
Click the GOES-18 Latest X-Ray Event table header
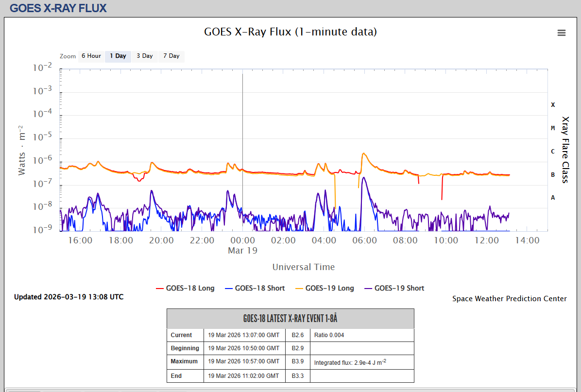(290, 319)
